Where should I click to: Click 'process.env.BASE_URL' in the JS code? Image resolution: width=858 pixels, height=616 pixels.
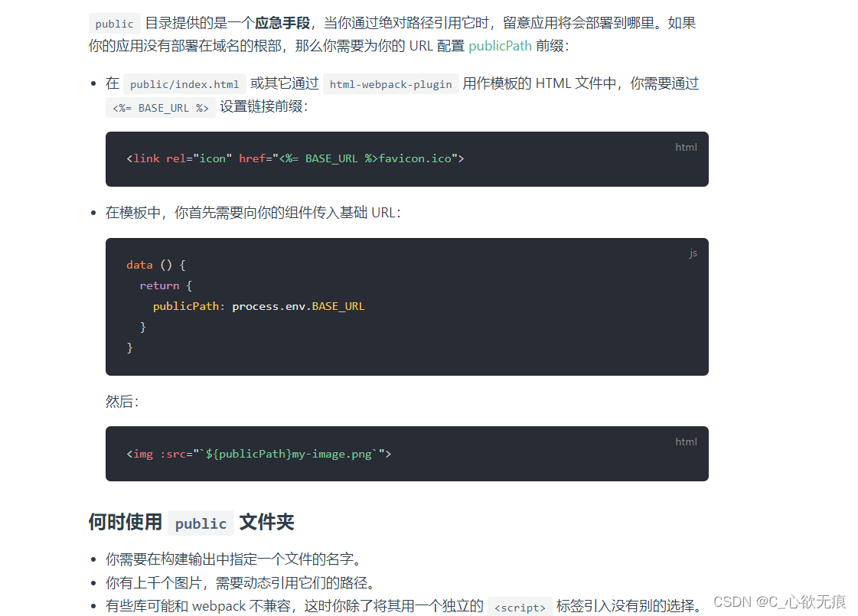click(298, 306)
